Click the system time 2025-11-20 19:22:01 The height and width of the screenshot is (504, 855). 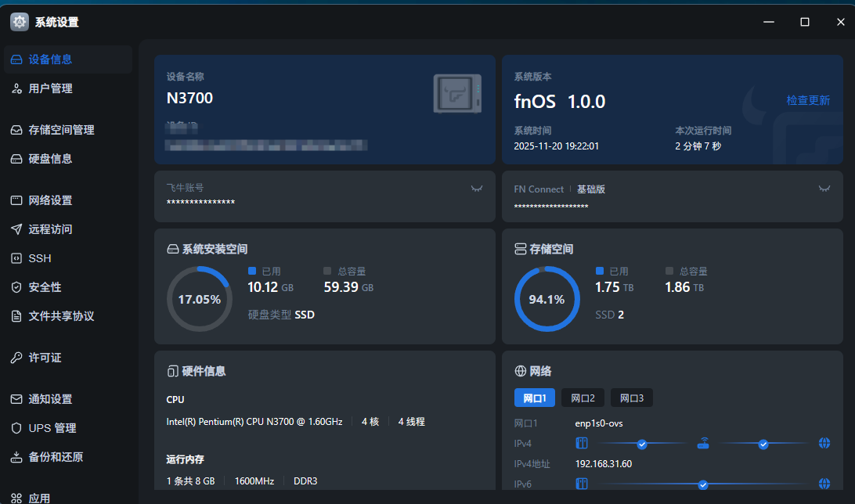556,146
